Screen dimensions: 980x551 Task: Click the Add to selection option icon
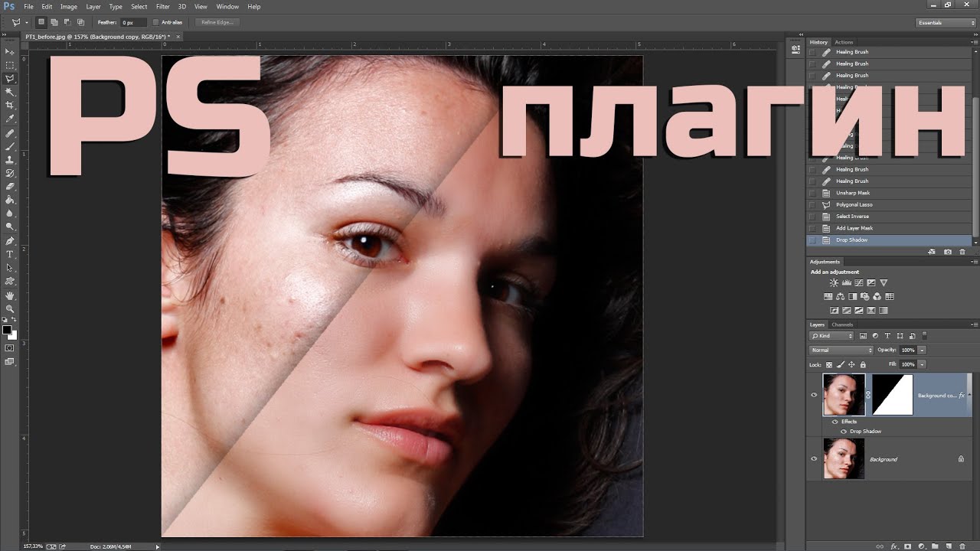coord(54,22)
